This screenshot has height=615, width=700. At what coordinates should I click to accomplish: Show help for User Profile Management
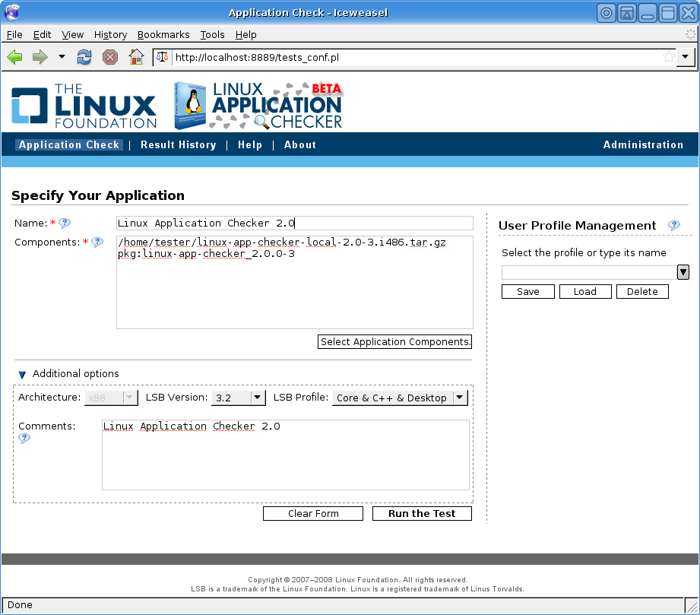pyautogui.click(x=673, y=225)
